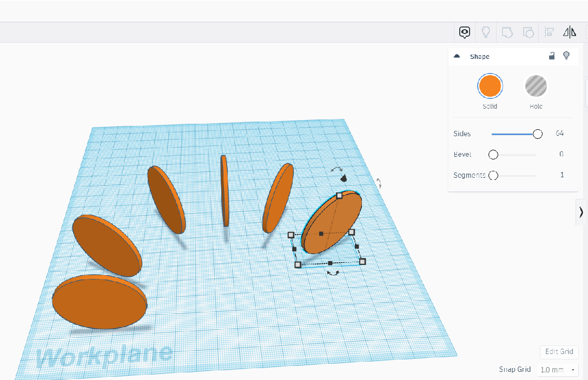Screen dimensions: 588x380
Task: Activate the Mirror/Flip tool
Action: point(570,32)
